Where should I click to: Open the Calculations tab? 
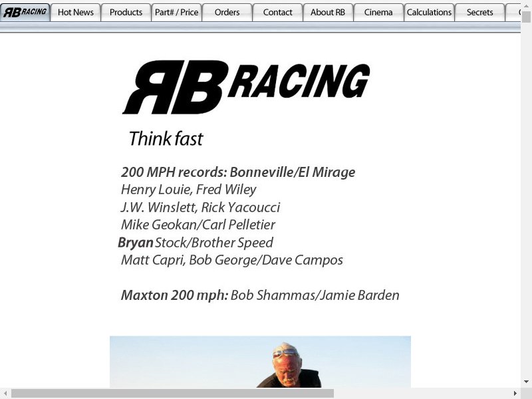pyautogui.click(x=429, y=12)
